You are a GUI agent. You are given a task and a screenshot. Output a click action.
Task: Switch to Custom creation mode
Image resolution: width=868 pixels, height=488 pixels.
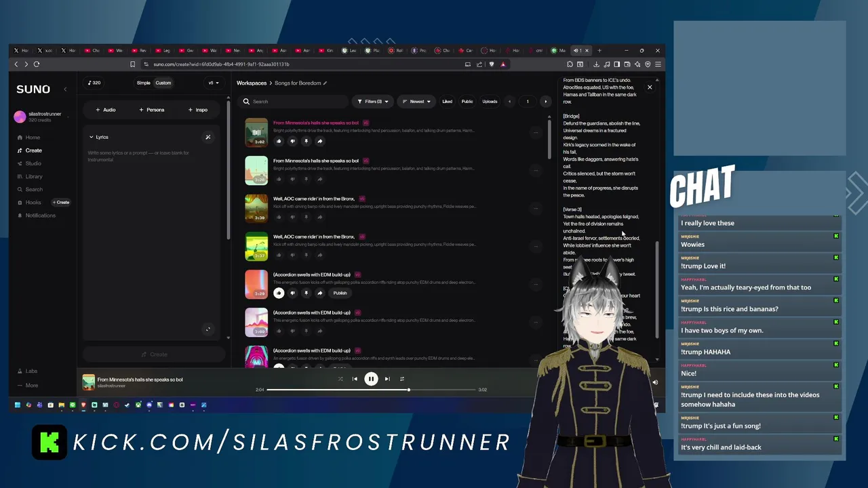pyautogui.click(x=163, y=83)
